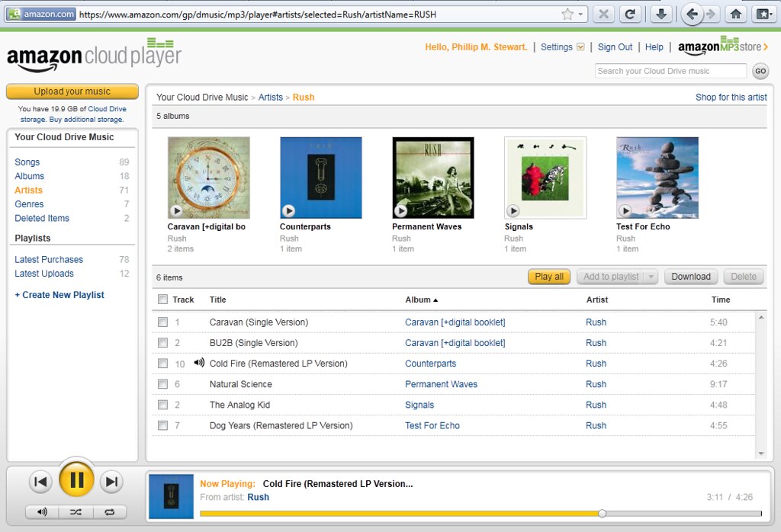Viewport: 781px width, 532px height.
Task: Open the Permanent Waves album cover thumbnail
Action: (433, 178)
